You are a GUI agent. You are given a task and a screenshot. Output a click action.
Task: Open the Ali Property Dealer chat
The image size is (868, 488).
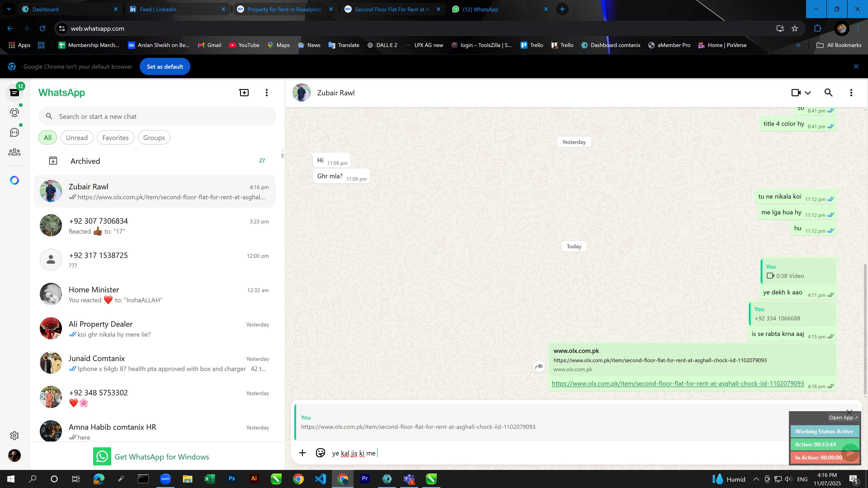coord(155,329)
